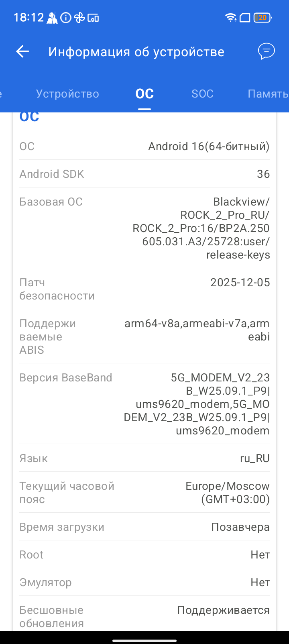
Task: Tap the back arrow icon
Action: 22,51
